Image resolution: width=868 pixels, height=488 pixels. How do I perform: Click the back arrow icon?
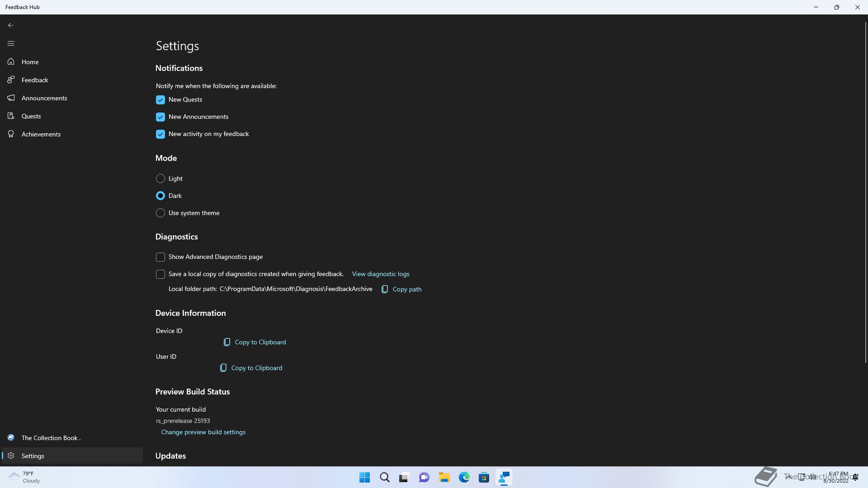point(11,25)
